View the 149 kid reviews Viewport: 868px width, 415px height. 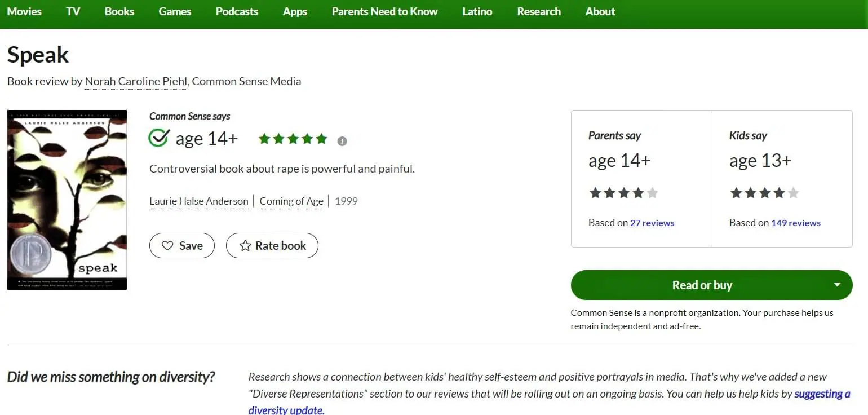(x=796, y=223)
